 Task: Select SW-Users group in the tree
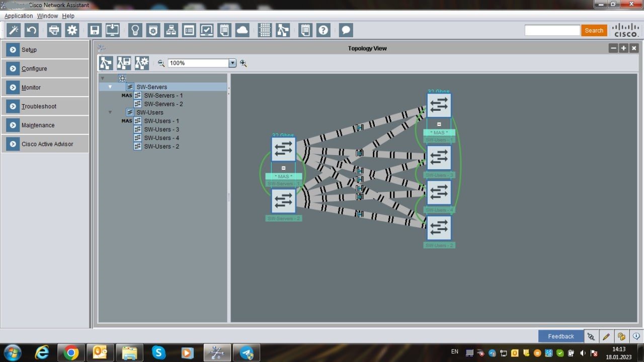point(149,113)
